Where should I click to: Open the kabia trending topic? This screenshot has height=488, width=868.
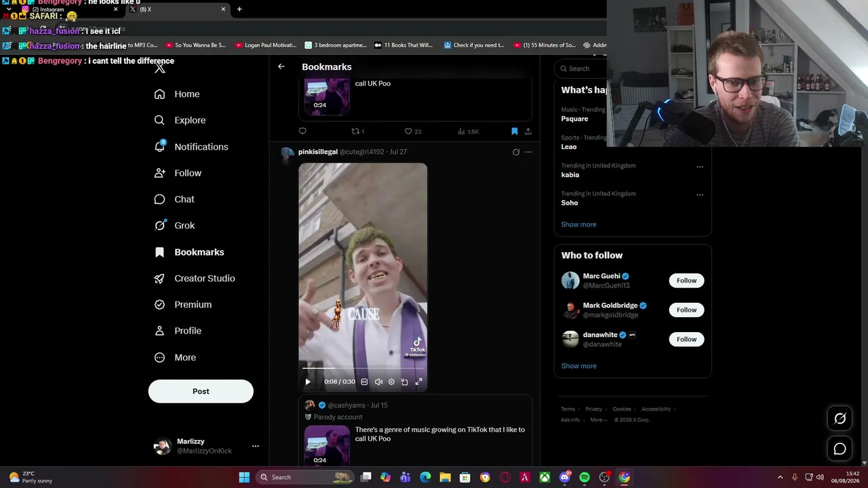(570, 175)
